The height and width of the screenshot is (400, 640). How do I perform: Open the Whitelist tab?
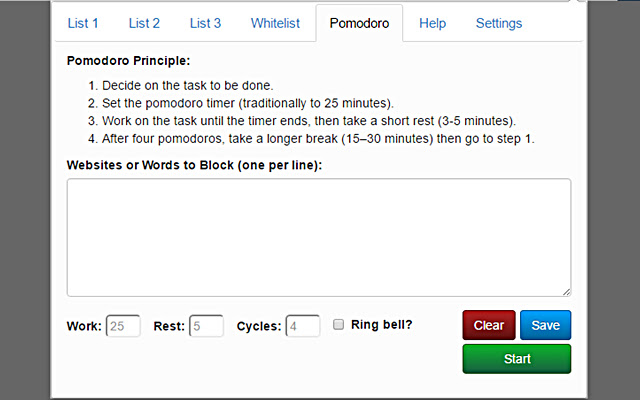(x=275, y=23)
